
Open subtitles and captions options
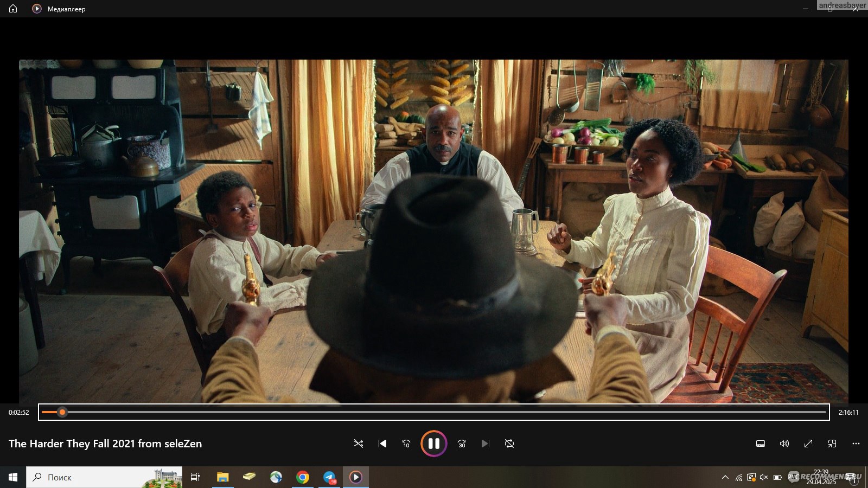pyautogui.click(x=761, y=444)
